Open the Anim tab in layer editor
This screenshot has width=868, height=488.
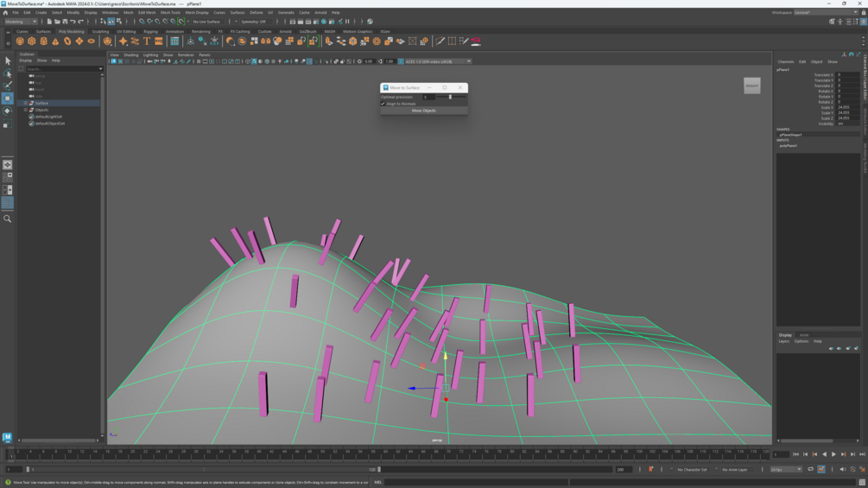(804, 335)
